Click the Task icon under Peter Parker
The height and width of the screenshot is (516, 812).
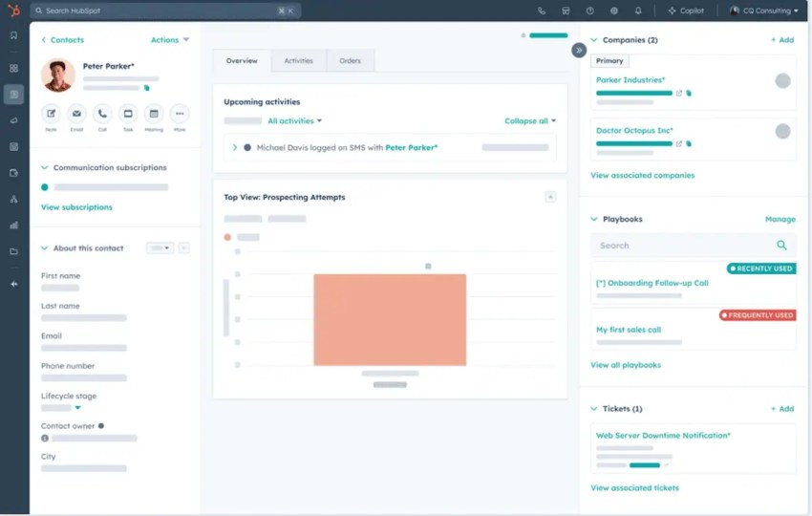[128, 114]
